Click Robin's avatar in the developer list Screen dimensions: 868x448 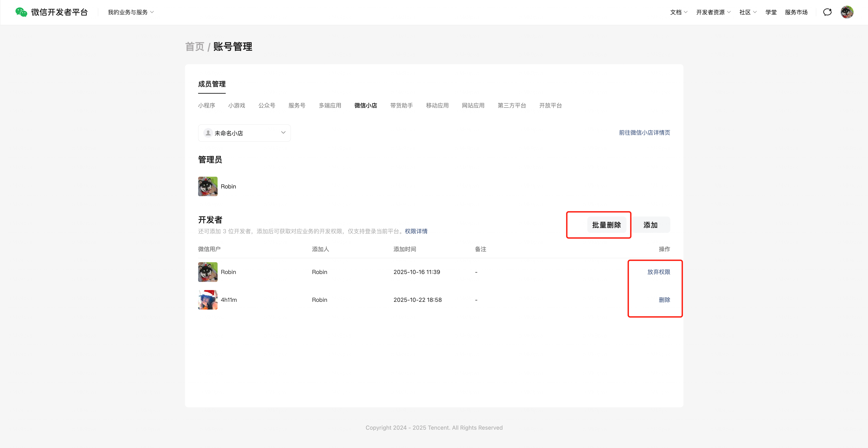(x=208, y=272)
